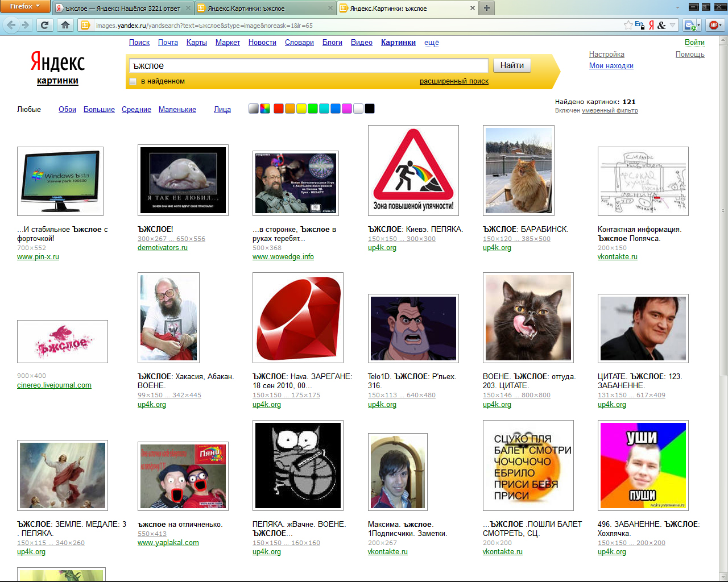
Task: Tick the 'в найденном' checkbox
Action: click(x=133, y=81)
